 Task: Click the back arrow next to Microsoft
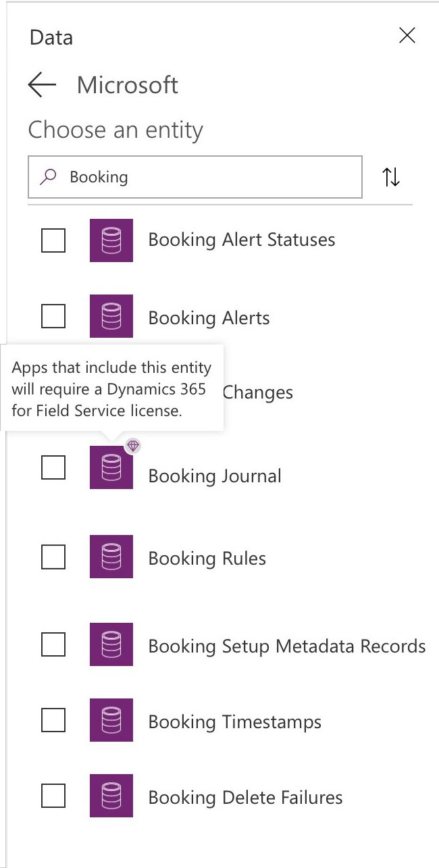[42, 85]
